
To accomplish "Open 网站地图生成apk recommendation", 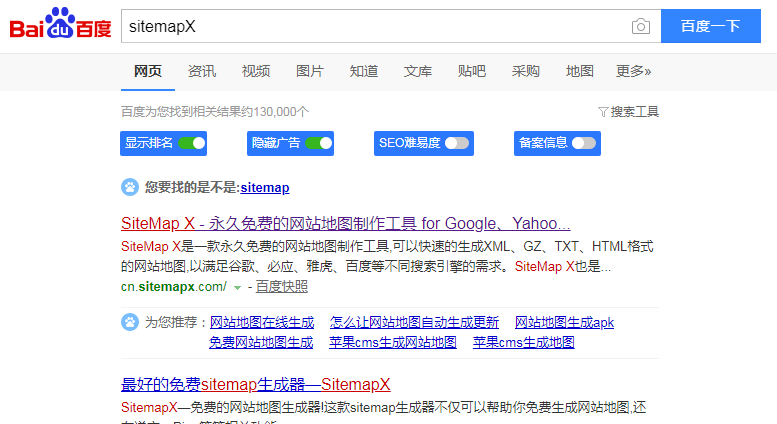I will pyautogui.click(x=564, y=322).
